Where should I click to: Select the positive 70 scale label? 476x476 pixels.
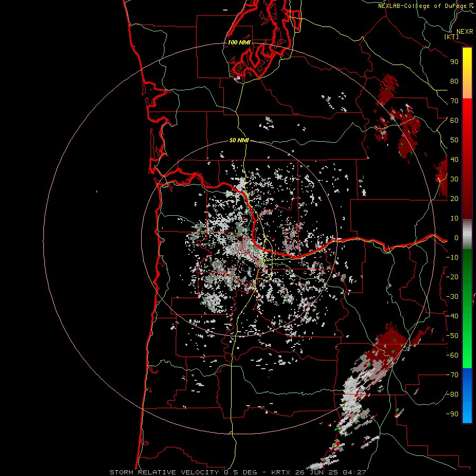454,101
